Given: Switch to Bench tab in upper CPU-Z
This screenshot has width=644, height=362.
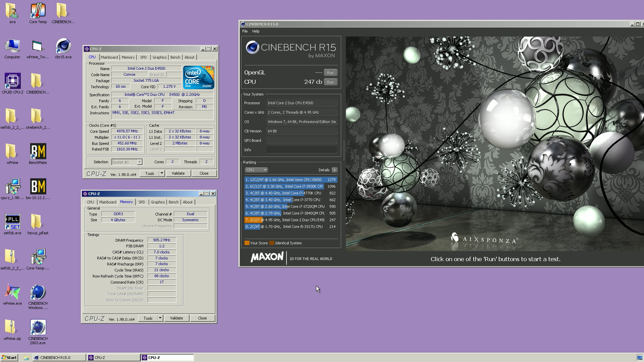Looking at the screenshot, I should tap(175, 57).
